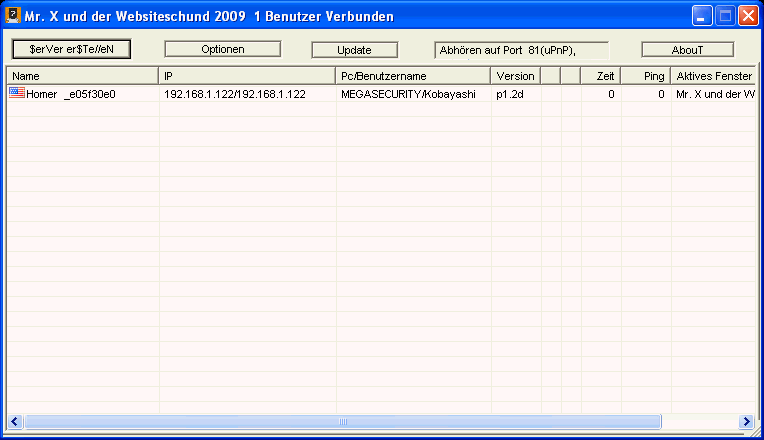The width and height of the screenshot is (764, 440).
Task: Click the Update button
Action: pyautogui.click(x=354, y=49)
